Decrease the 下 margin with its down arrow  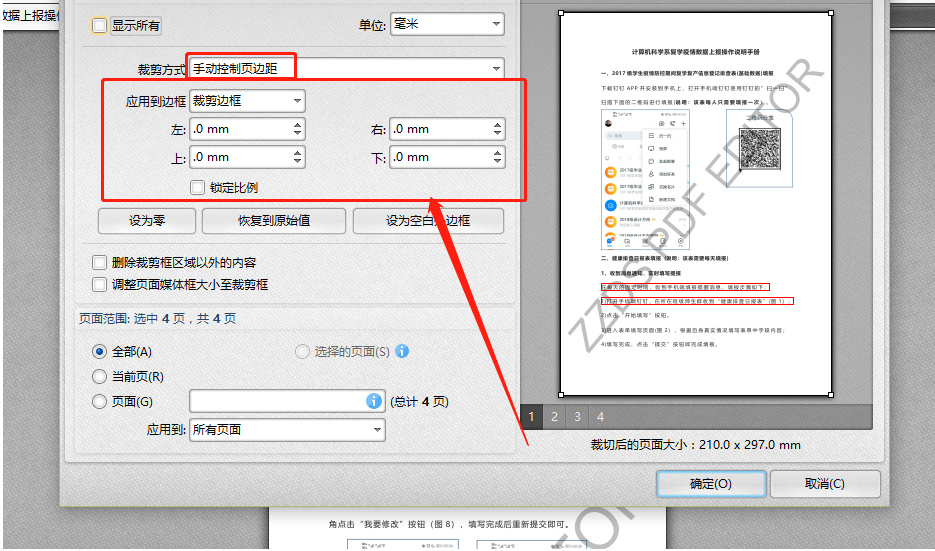point(497,162)
